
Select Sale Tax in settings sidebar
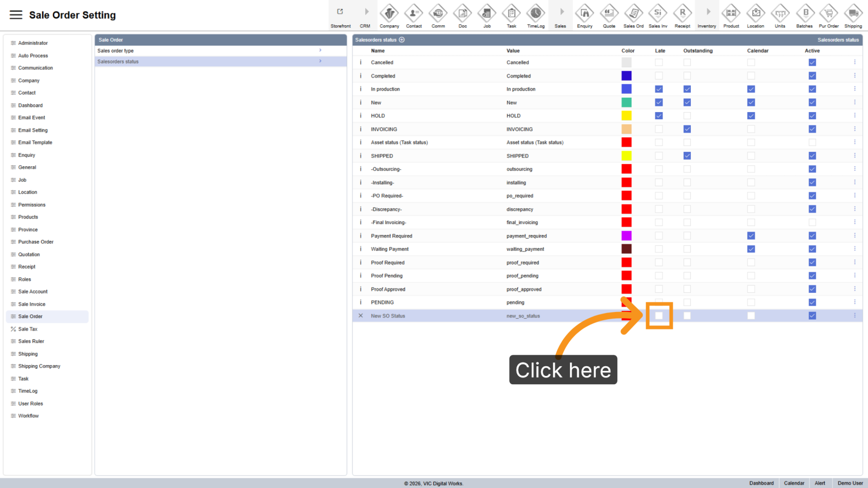click(28, 329)
